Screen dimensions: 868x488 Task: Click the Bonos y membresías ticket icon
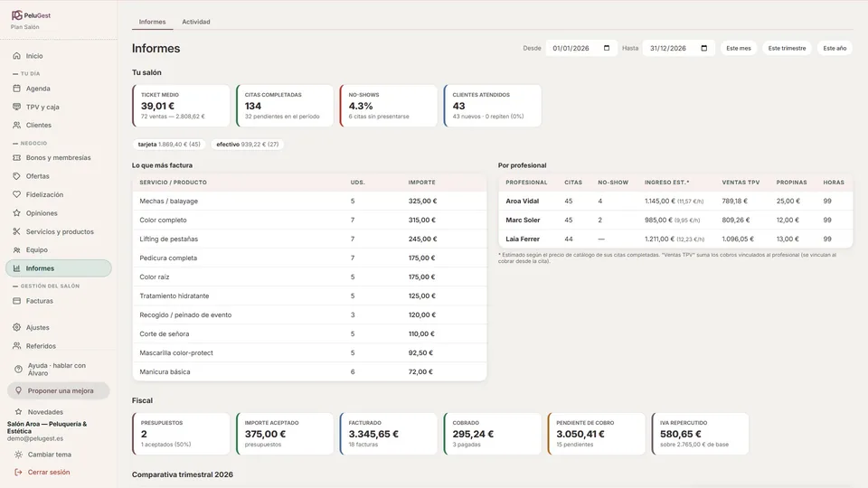point(16,157)
